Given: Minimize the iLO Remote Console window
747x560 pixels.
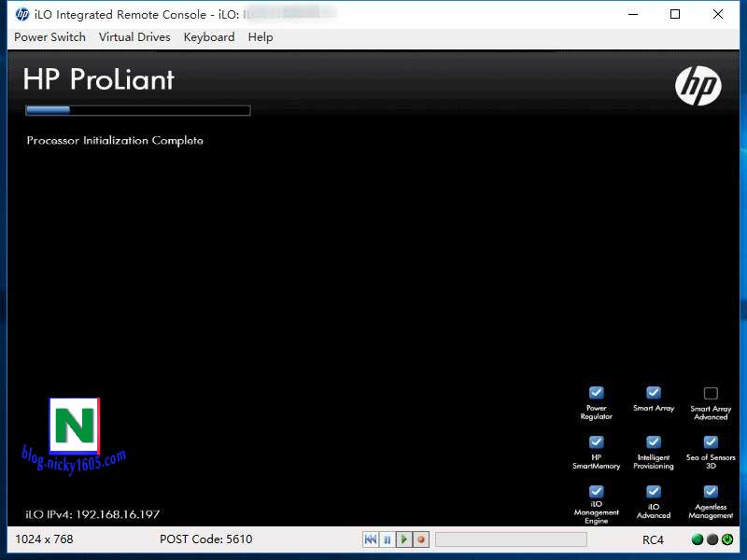Looking at the screenshot, I should coord(633,14).
